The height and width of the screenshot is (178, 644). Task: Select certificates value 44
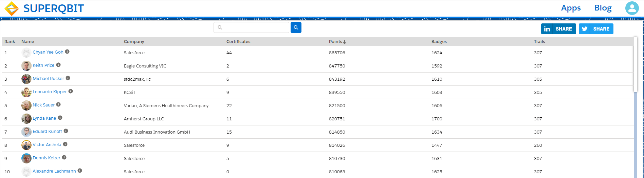(x=229, y=53)
